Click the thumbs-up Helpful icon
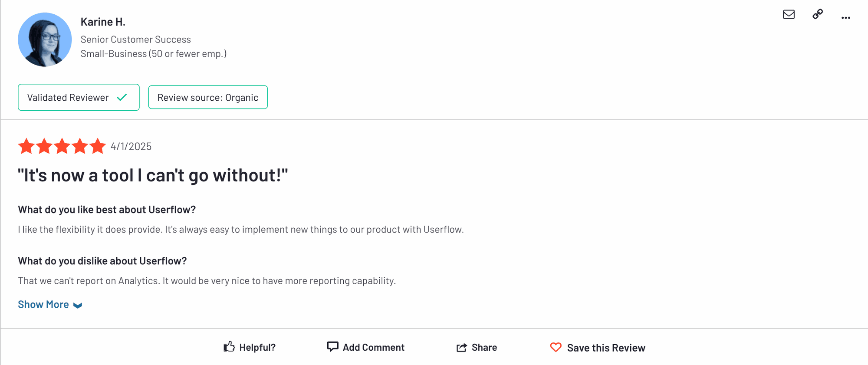The width and height of the screenshot is (868, 365). (x=229, y=347)
